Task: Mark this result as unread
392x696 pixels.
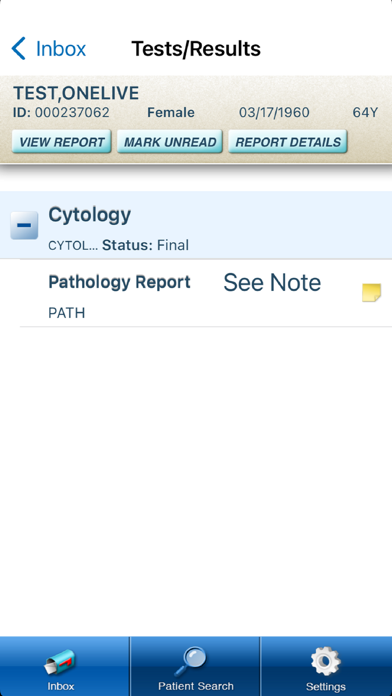Action: (170, 142)
